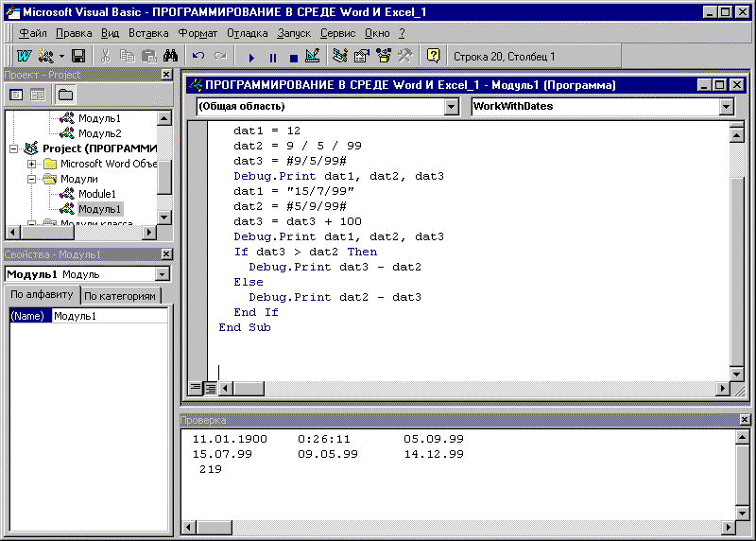Run the macro with the Play button

[x=251, y=58]
